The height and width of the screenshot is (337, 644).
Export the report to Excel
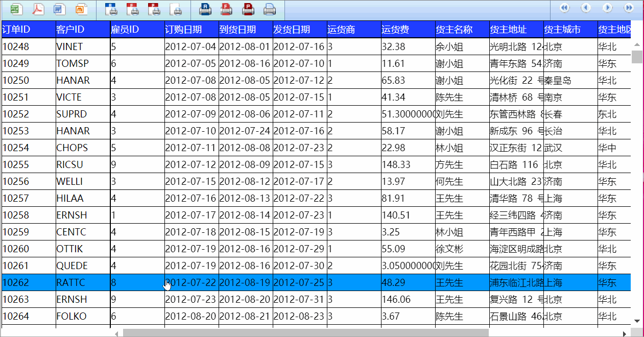pyautogui.click(x=16, y=9)
